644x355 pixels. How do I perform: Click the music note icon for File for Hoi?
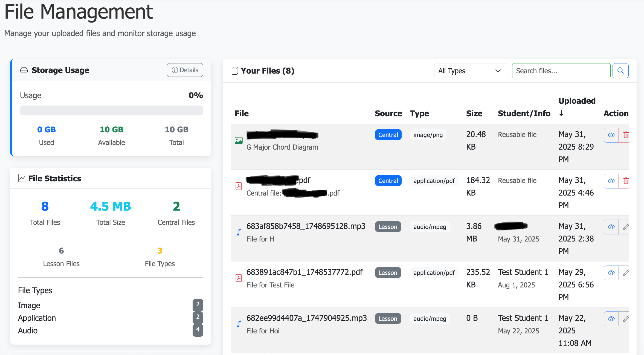[239, 324]
